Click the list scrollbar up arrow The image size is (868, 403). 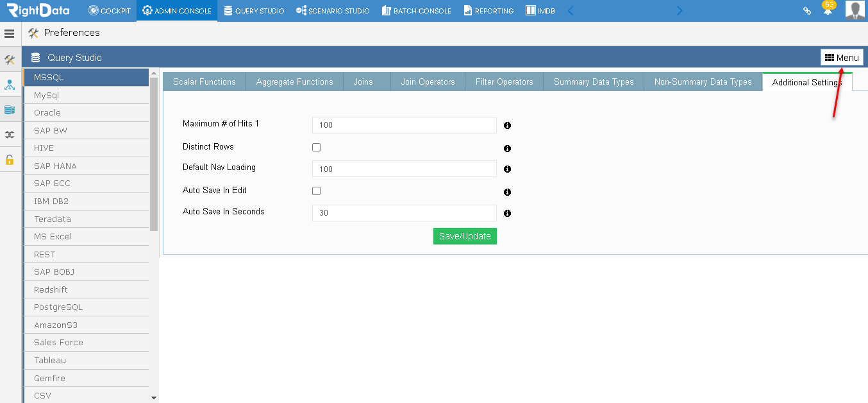click(x=154, y=73)
